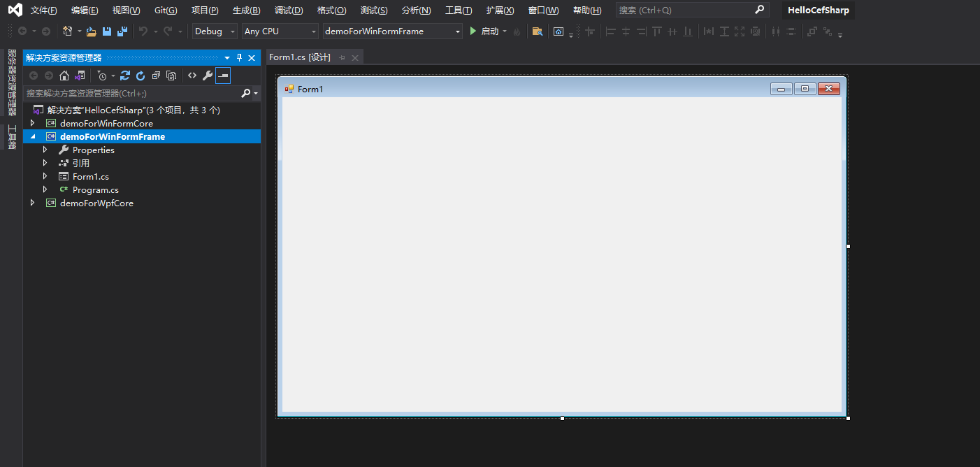This screenshot has width=980, height=467.
Task: Open Solution Explorer window position dropdown
Action: tap(227, 58)
